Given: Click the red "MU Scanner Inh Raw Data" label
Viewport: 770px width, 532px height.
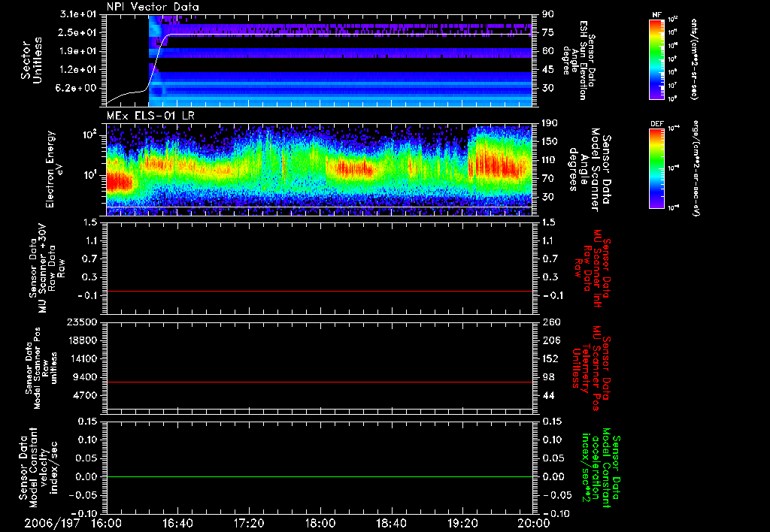Looking at the screenshot, I should pyautogui.click(x=593, y=268).
